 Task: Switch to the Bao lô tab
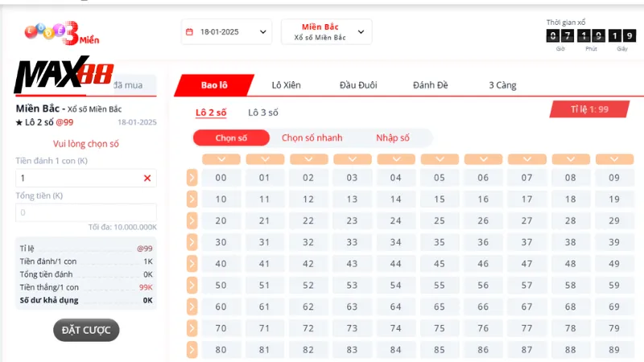[214, 85]
